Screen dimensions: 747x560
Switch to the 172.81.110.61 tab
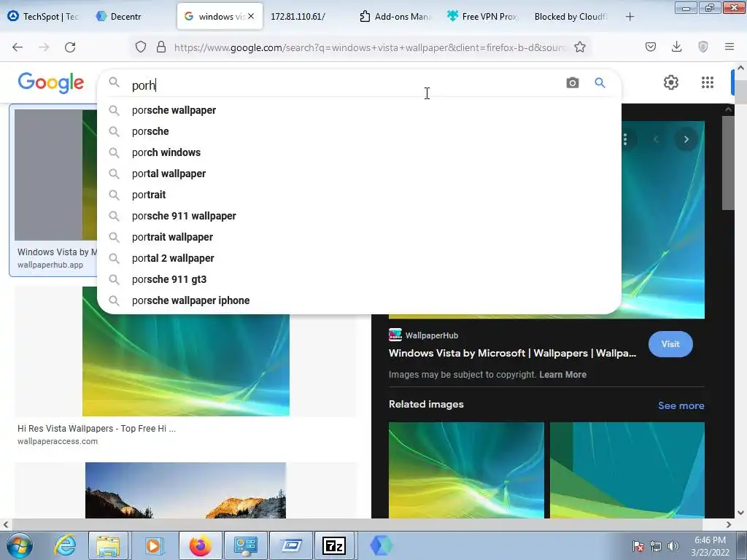pos(298,17)
